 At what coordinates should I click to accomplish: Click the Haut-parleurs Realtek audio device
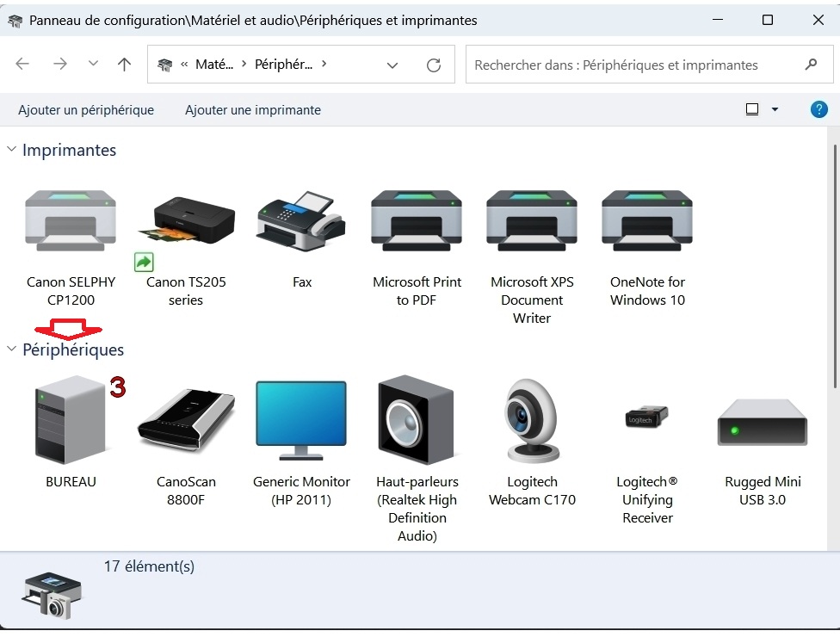click(x=417, y=420)
